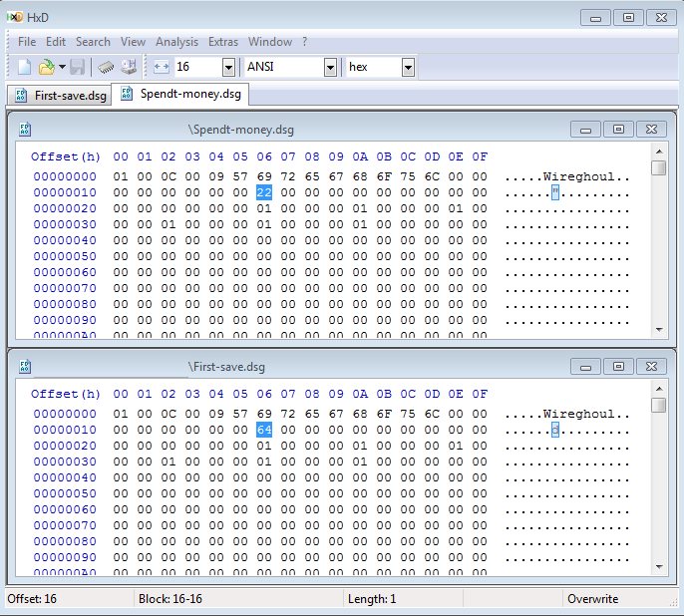
Task: Minimize the First-save.dsg child window
Action: click(x=585, y=367)
